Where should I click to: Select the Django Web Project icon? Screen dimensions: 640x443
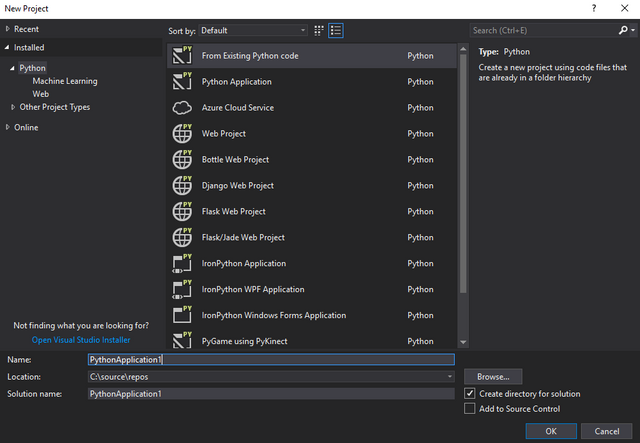pyautogui.click(x=182, y=185)
